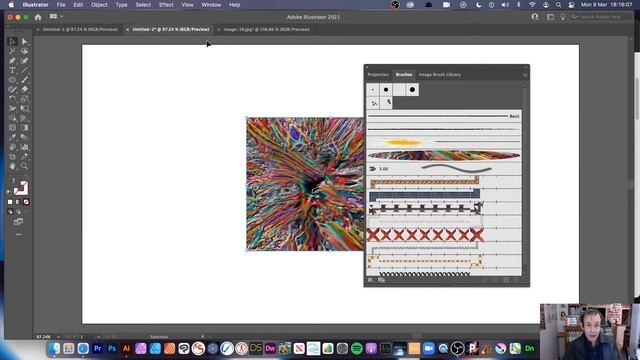Select the Artboard tool
This screenshot has width=640, height=360.
coord(12,157)
